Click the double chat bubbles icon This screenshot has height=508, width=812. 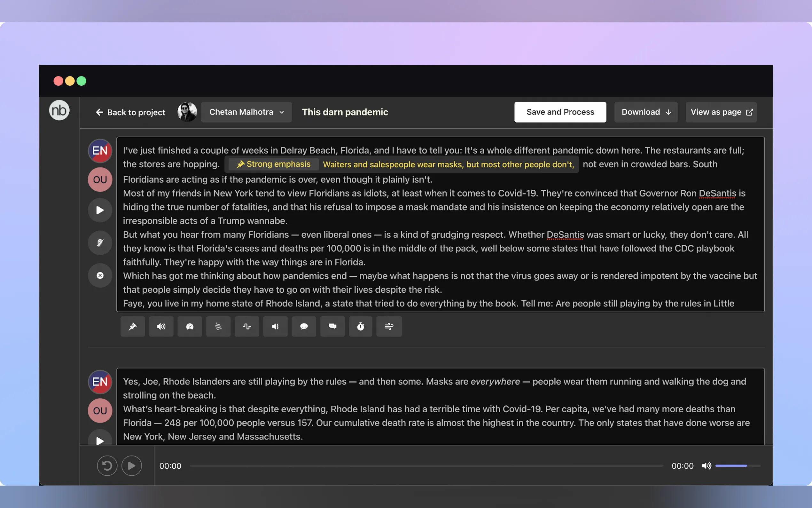tap(332, 326)
